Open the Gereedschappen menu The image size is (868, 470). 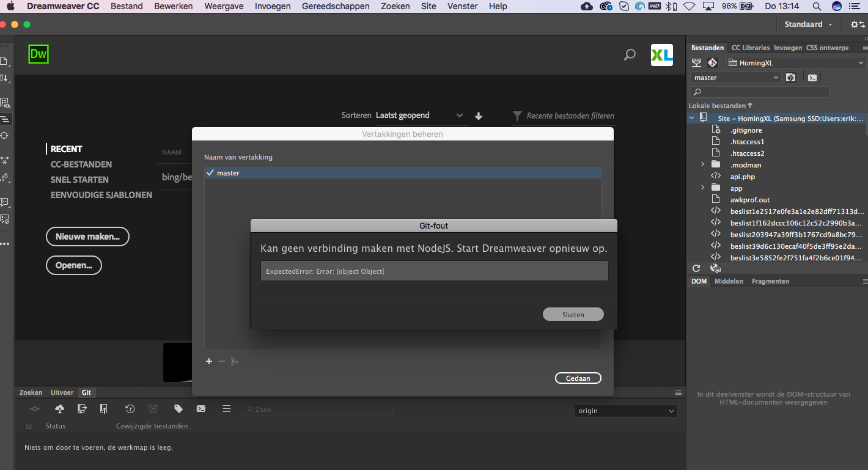[336, 6]
